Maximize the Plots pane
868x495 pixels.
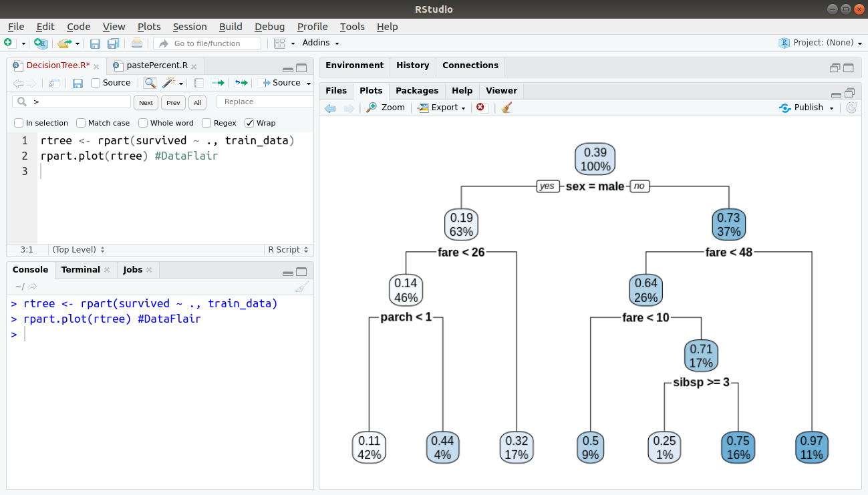(850, 93)
